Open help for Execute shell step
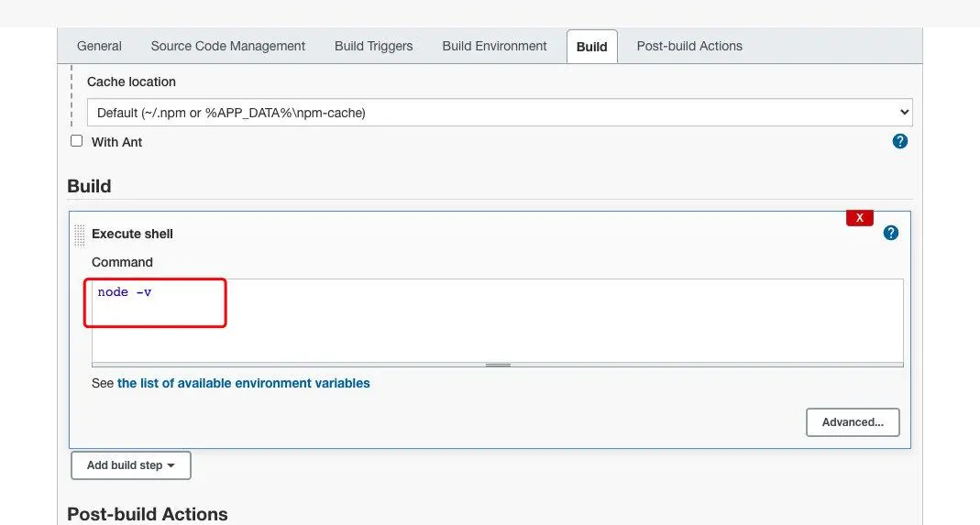The width and height of the screenshot is (980, 525). [891, 233]
